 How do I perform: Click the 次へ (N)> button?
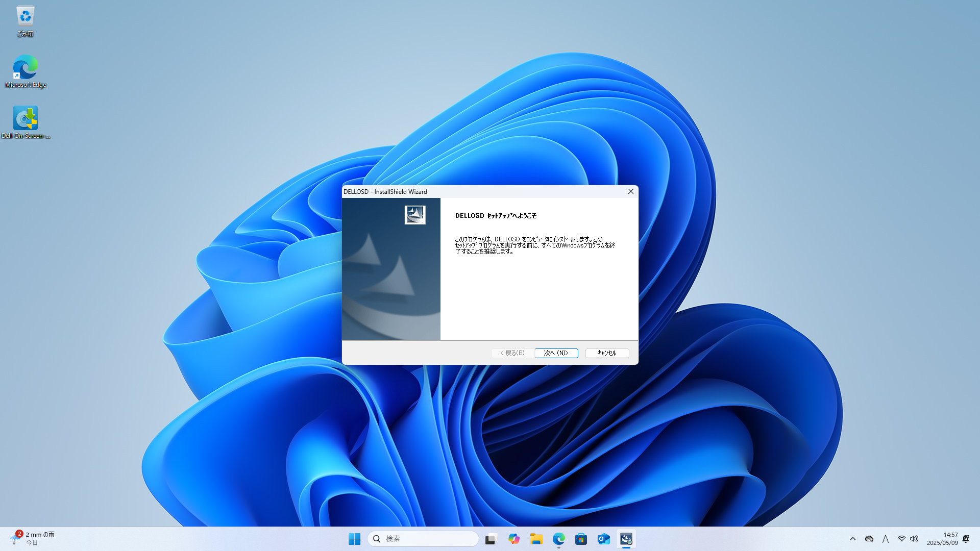(556, 353)
